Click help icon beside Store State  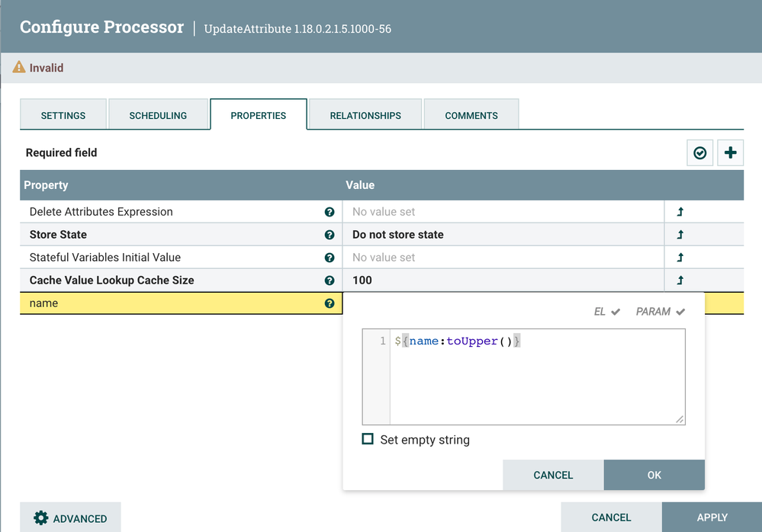(330, 235)
